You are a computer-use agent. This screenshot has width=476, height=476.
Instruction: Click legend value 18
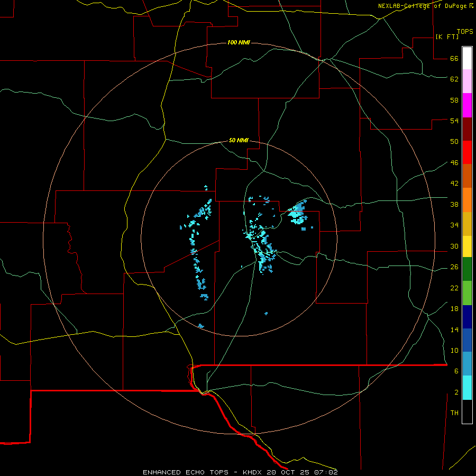click(454, 309)
